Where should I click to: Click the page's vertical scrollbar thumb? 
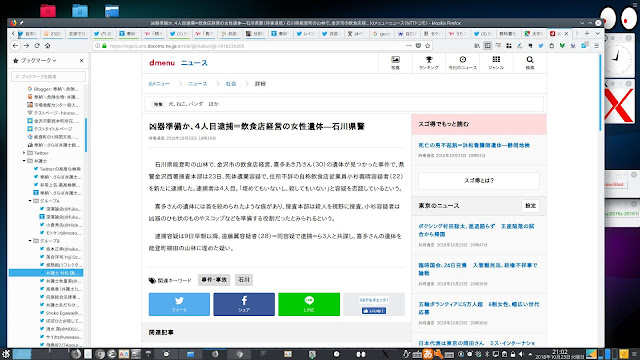point(600,93)
